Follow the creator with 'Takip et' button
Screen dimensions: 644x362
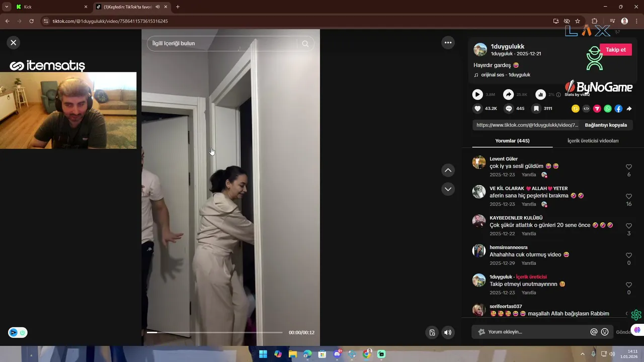click(615, 50)
